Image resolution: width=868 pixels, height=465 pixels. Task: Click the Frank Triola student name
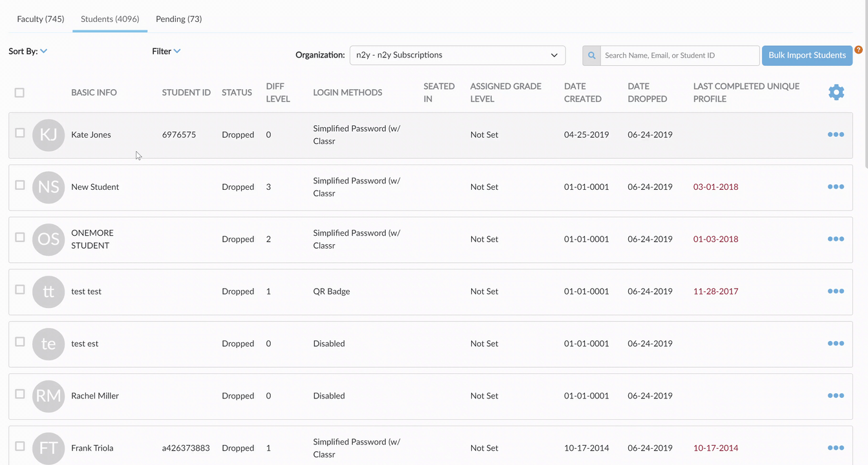tap(92, 448)
